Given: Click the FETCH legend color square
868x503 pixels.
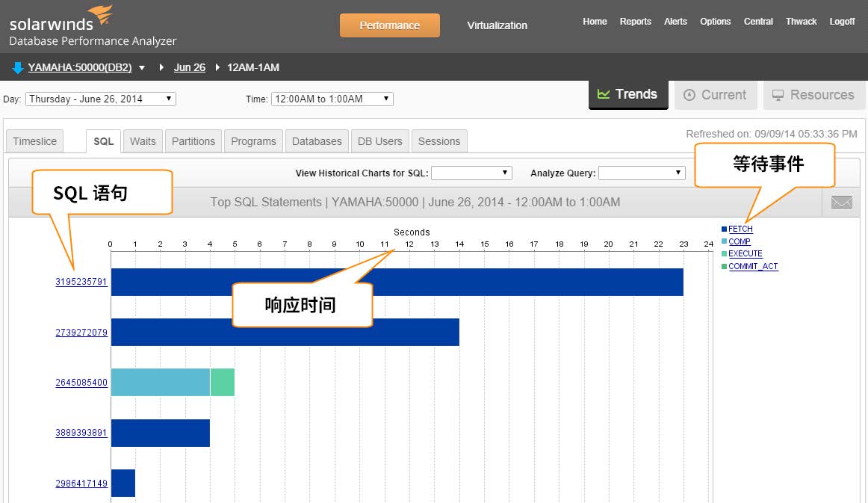Looking at the screenshot, I should point(724,229).
